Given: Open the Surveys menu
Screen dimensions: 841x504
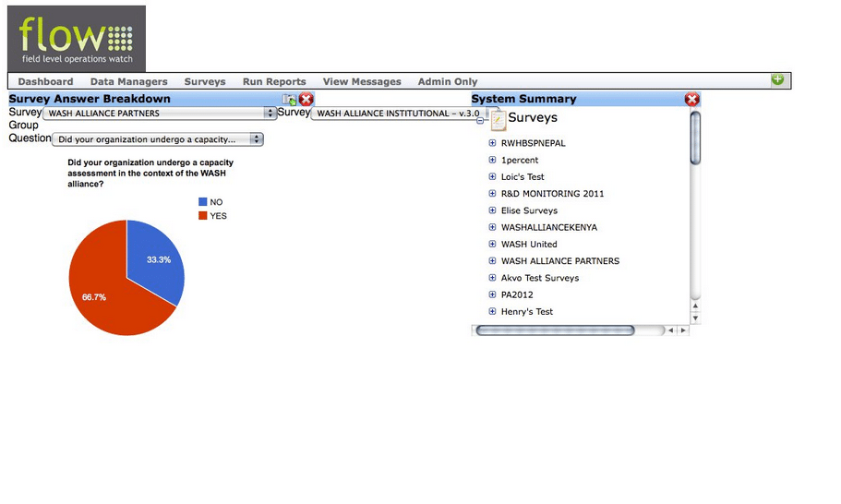Looking at the screenshot, I should (x=205, y=81).
